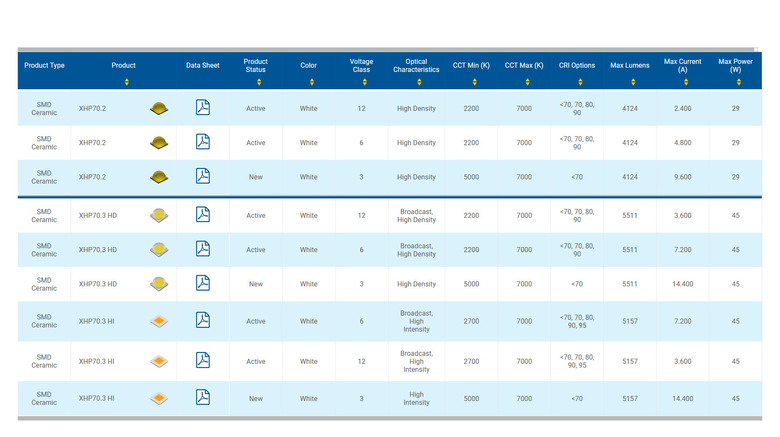
Task: Open the data sheet PDF for XHP70.2 6-volt row
Action: pos(202,142)
